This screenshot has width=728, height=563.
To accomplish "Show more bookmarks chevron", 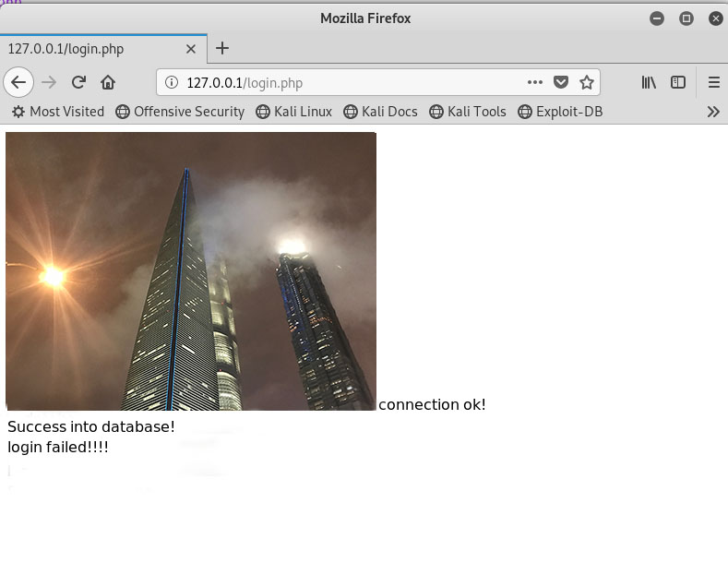I will click(x=713, y=112).
